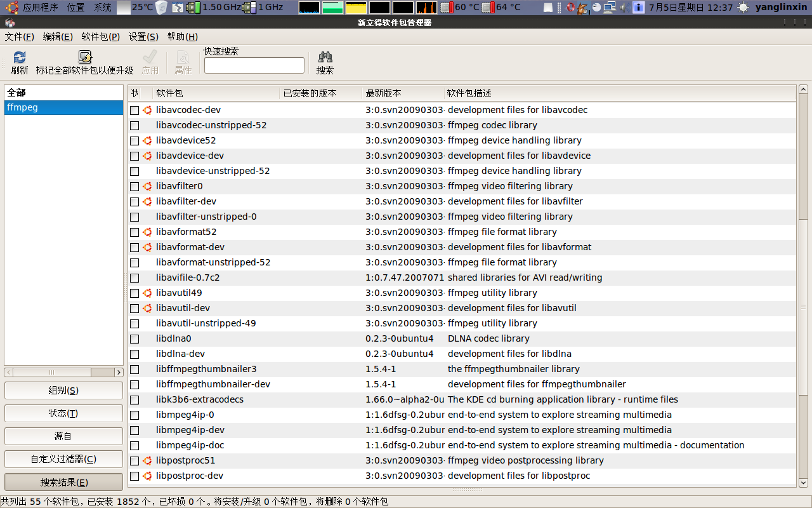Sort by 软件包描述 column header

pos(620,93)
